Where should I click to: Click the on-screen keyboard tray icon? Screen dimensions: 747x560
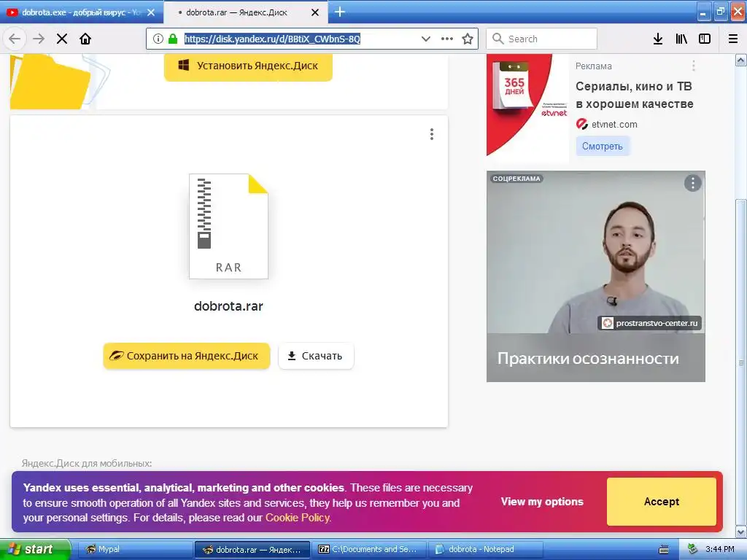(664, 550)
